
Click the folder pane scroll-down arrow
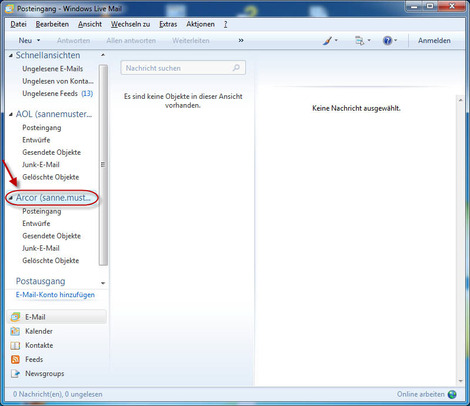[103, 283]
